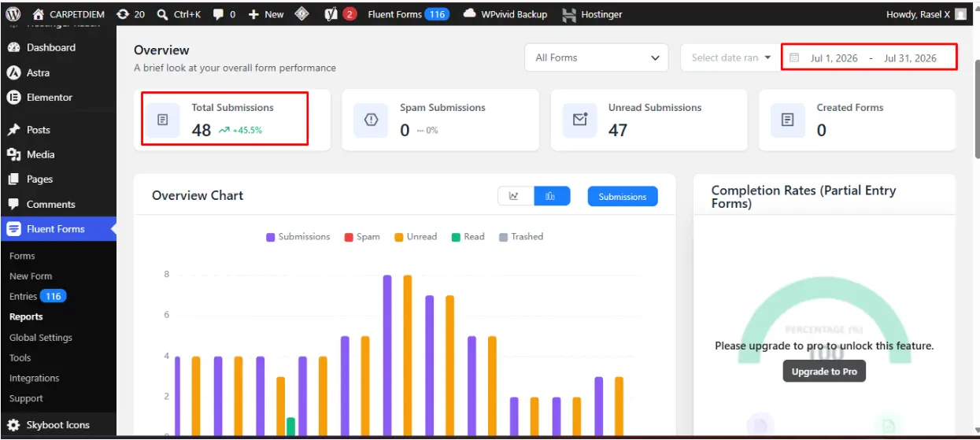The height and width of the screenshot is (440, 980).
Task: Expand Select date range dropdown
Action: [730, 57]
